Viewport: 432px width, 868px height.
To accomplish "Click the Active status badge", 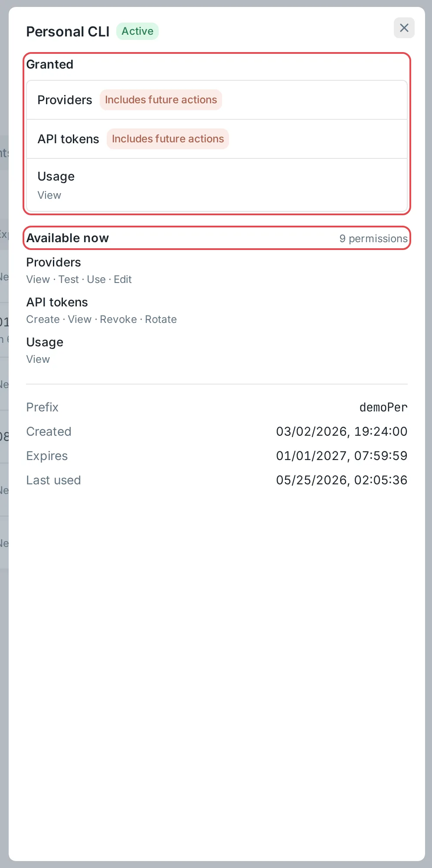I will tap(137, 31).
